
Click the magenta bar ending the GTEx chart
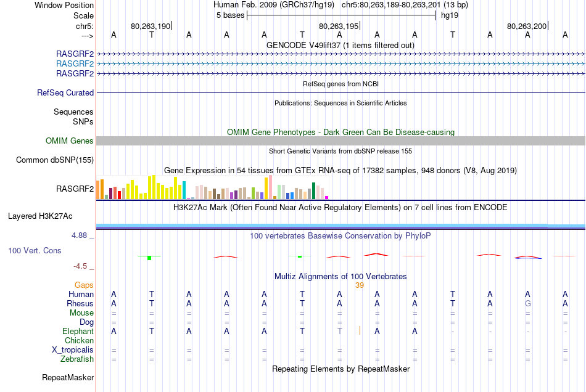327,197
